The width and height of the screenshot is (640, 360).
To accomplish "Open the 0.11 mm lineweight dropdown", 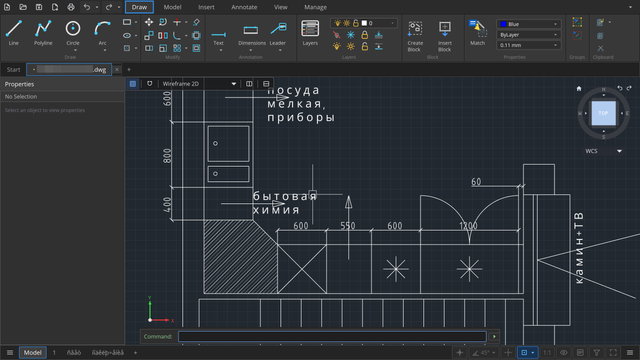I will pyautogui.click(x=529, y=45).
